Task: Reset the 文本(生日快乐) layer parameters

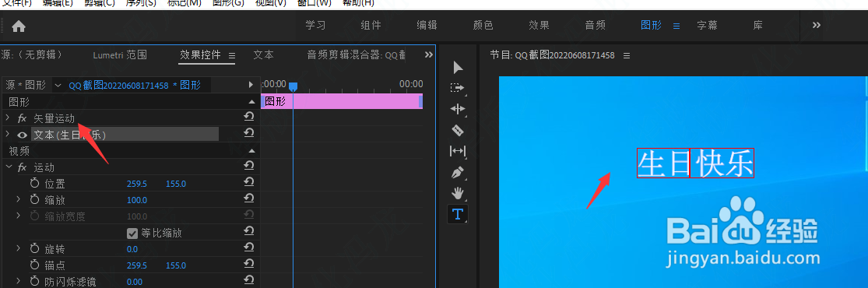Action: click(x=249, y=133)
